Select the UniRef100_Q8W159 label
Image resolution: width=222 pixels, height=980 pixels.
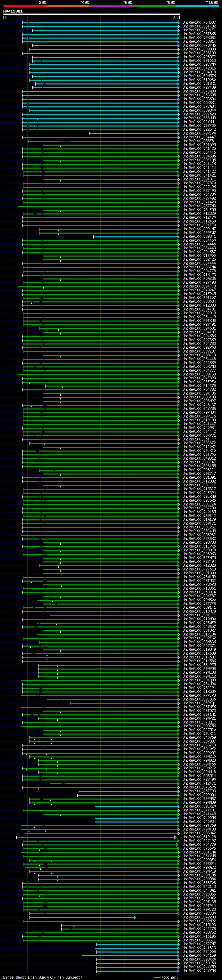click(x=199, y=577)
